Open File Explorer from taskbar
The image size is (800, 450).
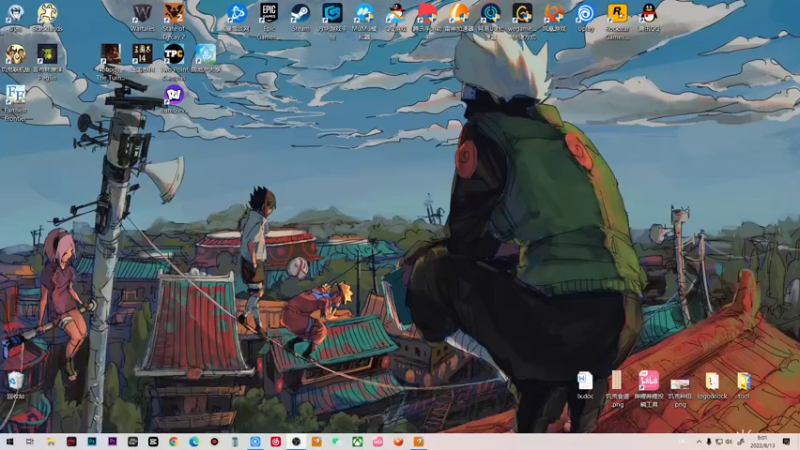click(51, 442)
